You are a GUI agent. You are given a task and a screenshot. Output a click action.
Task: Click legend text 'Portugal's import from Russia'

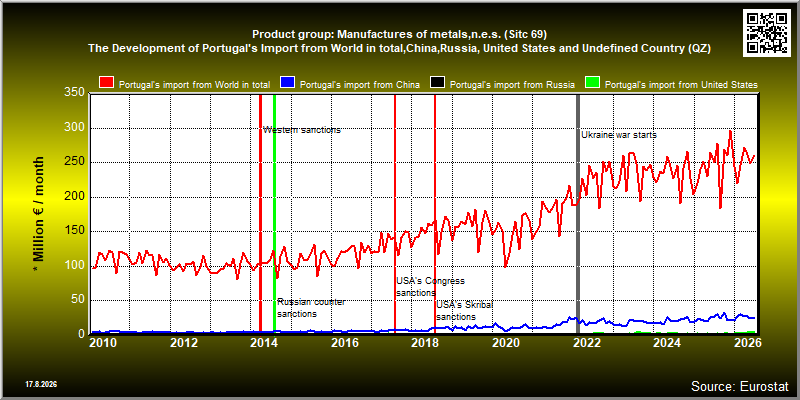513,85
